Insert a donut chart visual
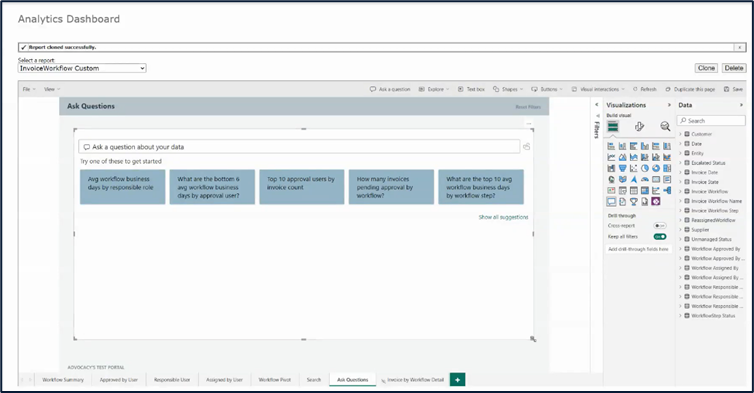Screen dimensions: 754x393 pyautogui.click(x=656, y=168)
